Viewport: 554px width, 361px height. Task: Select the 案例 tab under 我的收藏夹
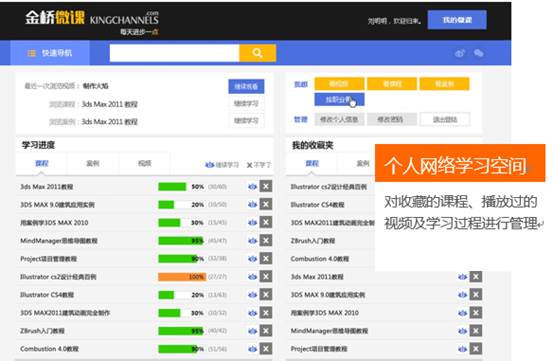pyautogui.click(x=363, y=163)
